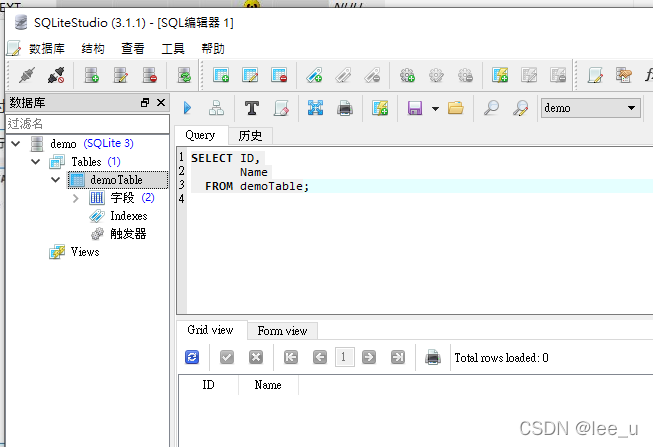Open the demo database dropdown

click(x=591, y=108)
